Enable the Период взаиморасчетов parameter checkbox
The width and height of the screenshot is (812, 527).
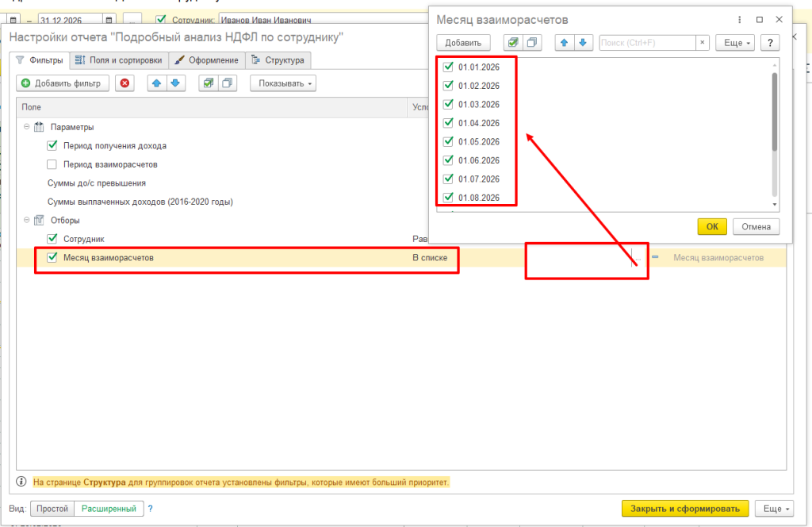tap(52, 164)
